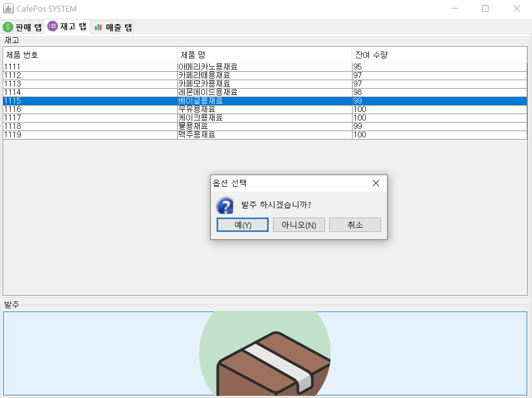Click the blue question mark dialog icon
This screenshot has height=398, width=532.
click(x=225, y=205)
